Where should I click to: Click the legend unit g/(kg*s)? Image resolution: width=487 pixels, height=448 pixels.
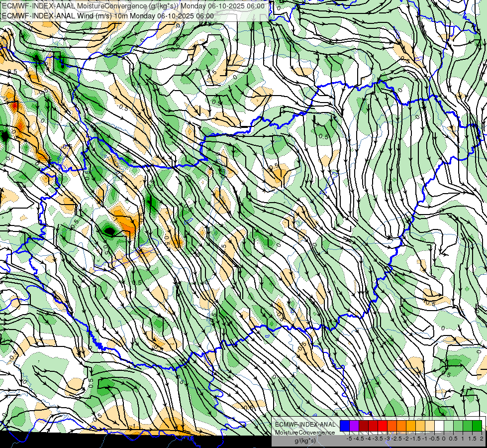coord(305,441)
